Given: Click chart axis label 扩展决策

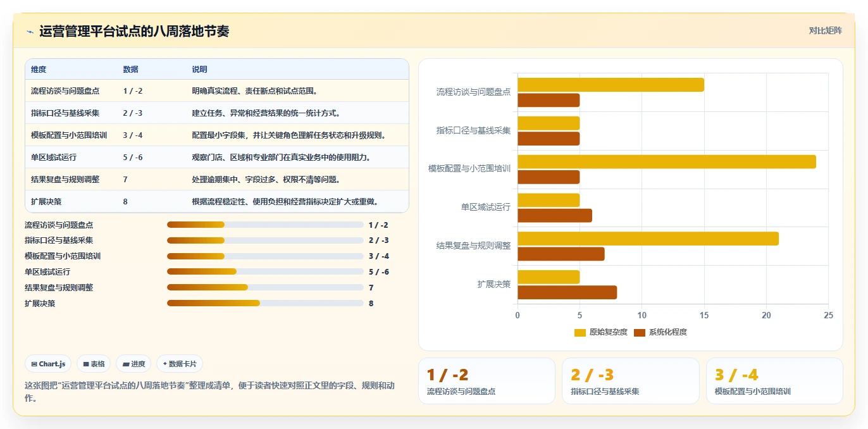Looking at the screenshot, I should click(494, 284).
